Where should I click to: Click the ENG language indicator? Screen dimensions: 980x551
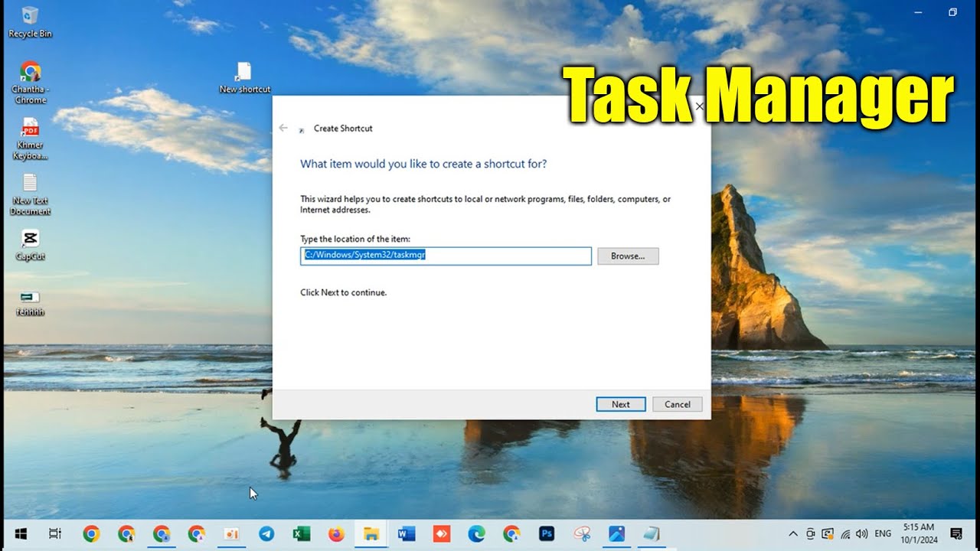(883, 534)
